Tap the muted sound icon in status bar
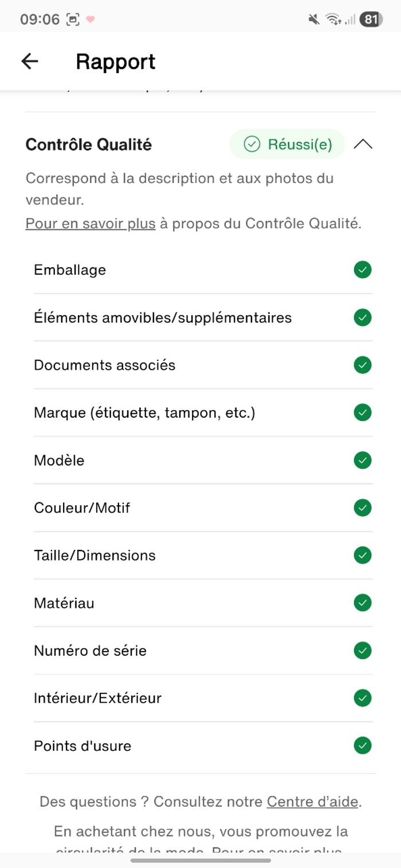Viewport: 401px width, 868px height. click(313, 19)
